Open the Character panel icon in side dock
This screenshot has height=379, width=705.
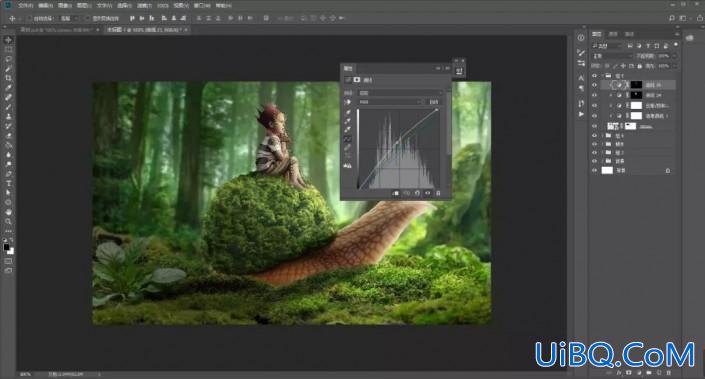581,78
